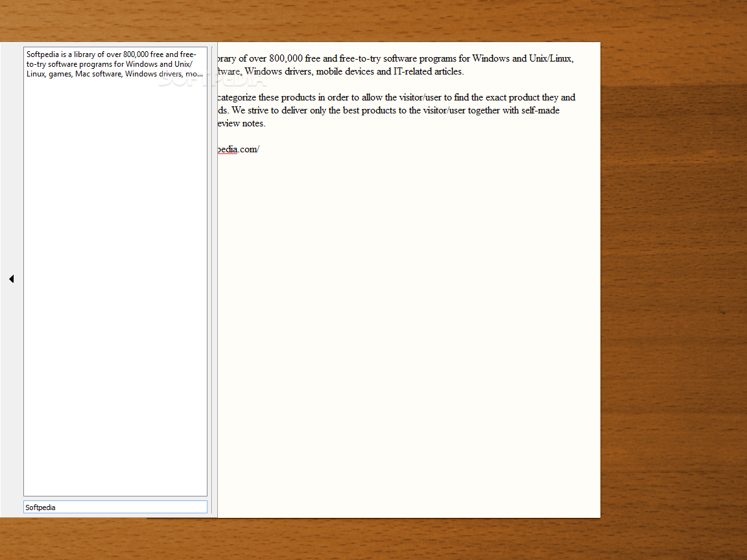Focus the Softpedia search input field
This screenshot has height=560, width=747.
click(115, 507)
